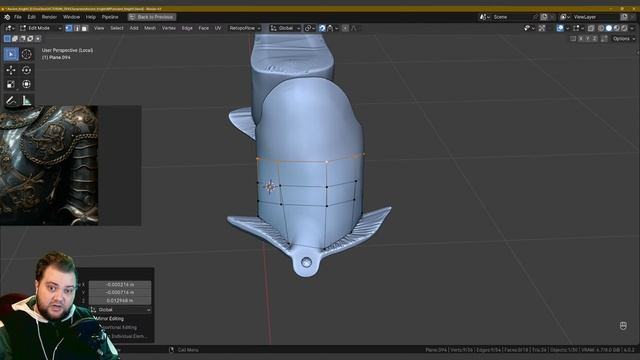This screenshot has height=360, width=640.
Task: Open the Edit Mode dropdown
Action: pos(40,28)
